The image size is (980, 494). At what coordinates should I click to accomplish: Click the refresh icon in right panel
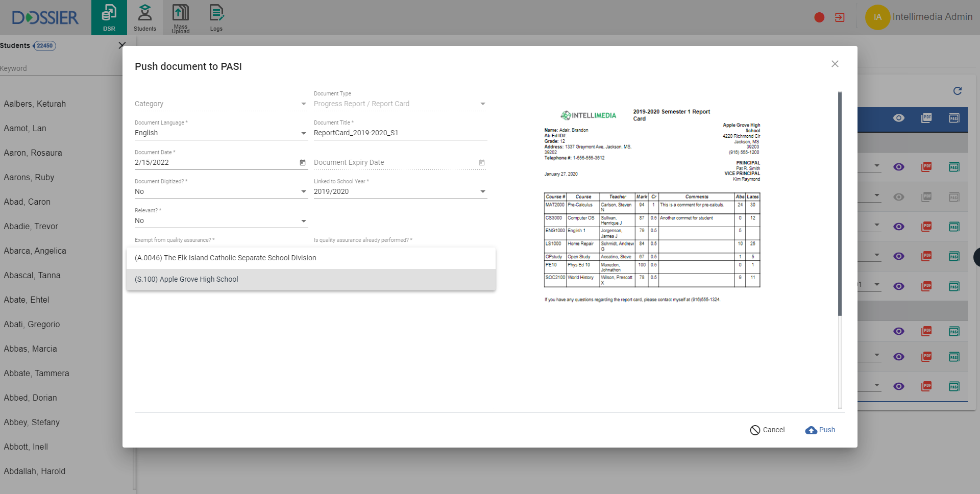tap(957, 91)
